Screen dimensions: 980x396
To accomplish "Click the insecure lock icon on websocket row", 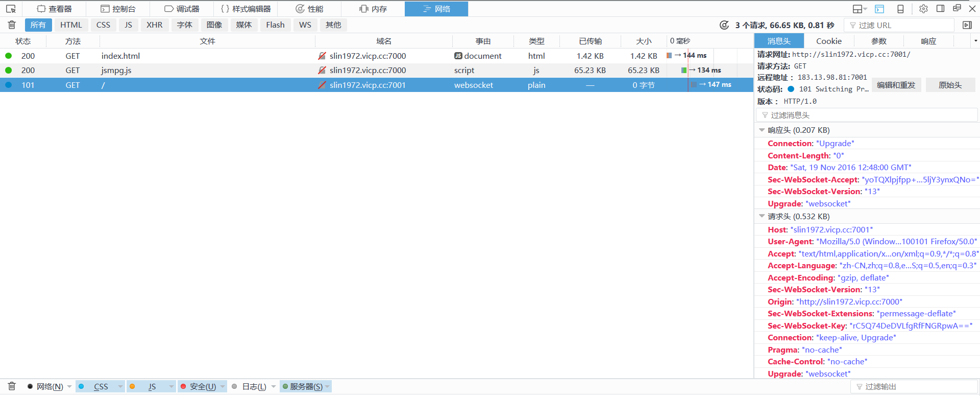I will point(322,85).
